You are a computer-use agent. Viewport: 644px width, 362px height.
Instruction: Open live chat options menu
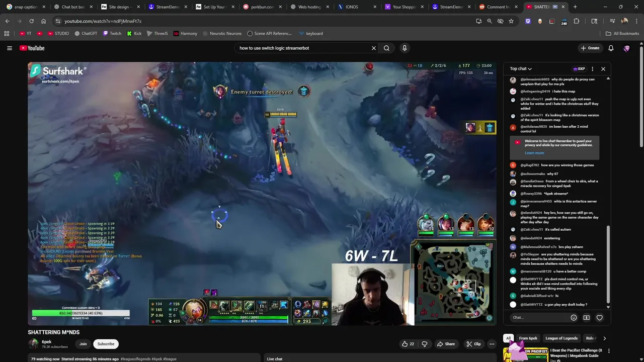(592, 69)
